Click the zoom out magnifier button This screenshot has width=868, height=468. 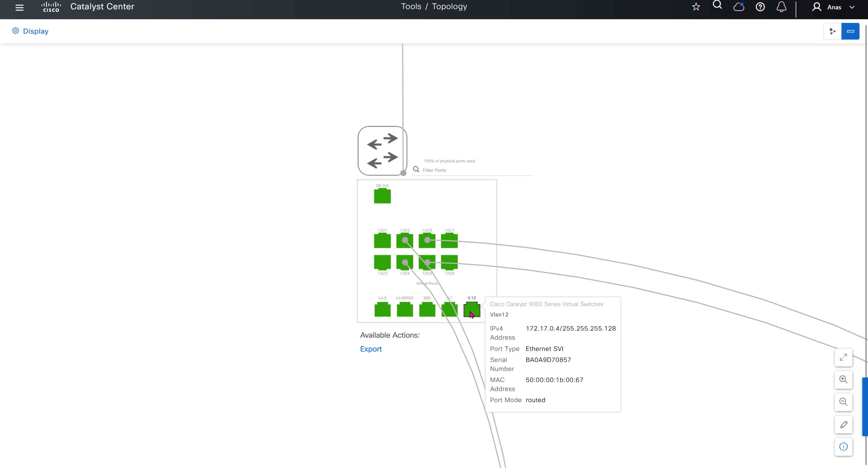[x=843, y=402]
